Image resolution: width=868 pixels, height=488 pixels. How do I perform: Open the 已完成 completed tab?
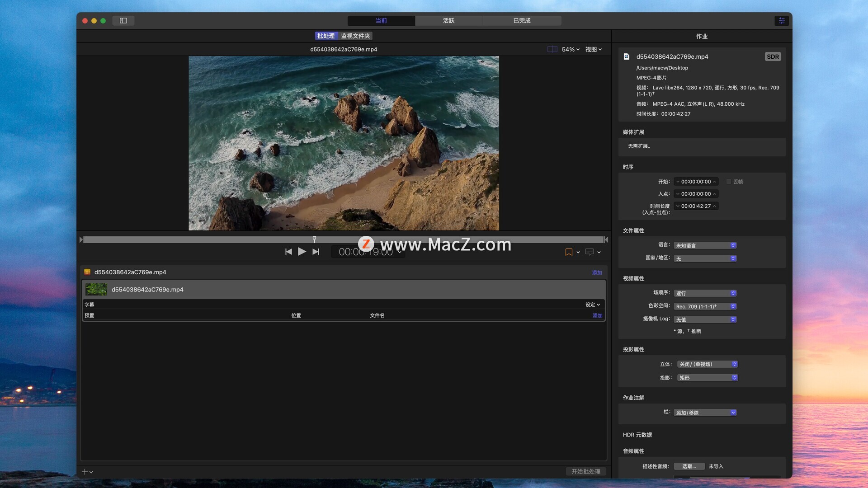coord(522,21)
